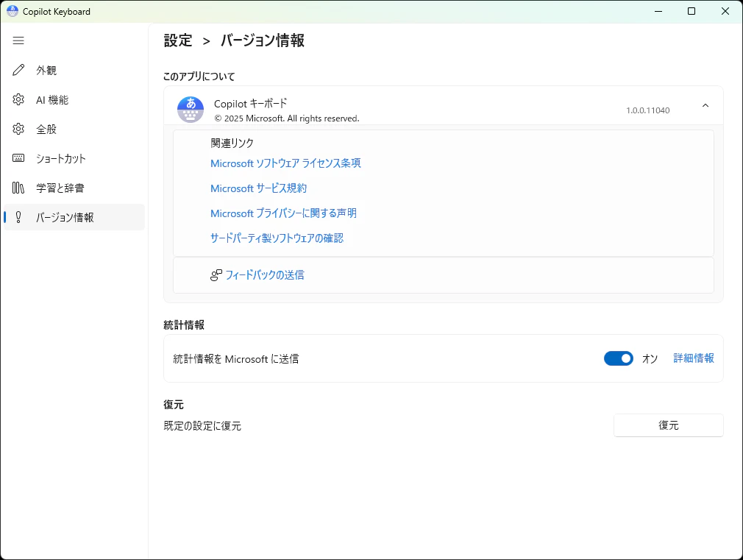Viewport: 743px width, 560px height.
Task: Click the オン label beside the toggle
Action: pos(650,359)
